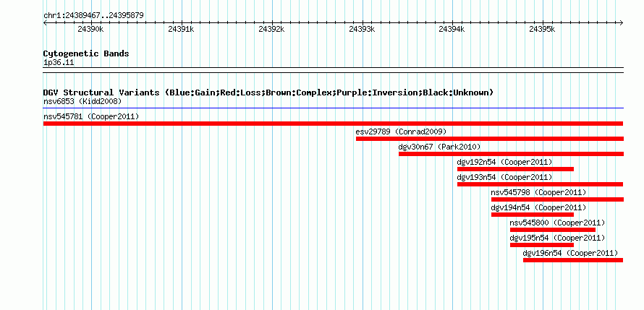This screenshot has height=310, width=644.
Task: Click the nsv545800 (Cooper2011) label
Action: [x=557, y=223]
